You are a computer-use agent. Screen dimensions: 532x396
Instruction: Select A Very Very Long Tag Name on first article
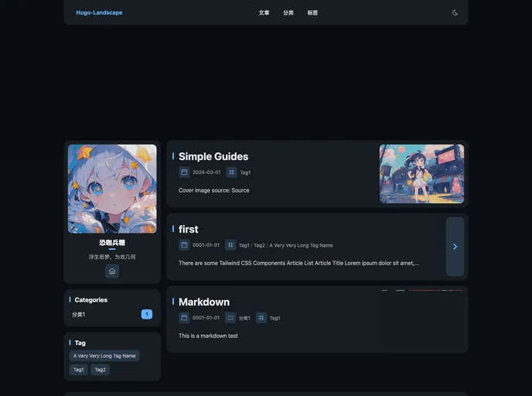click(301, 245)
